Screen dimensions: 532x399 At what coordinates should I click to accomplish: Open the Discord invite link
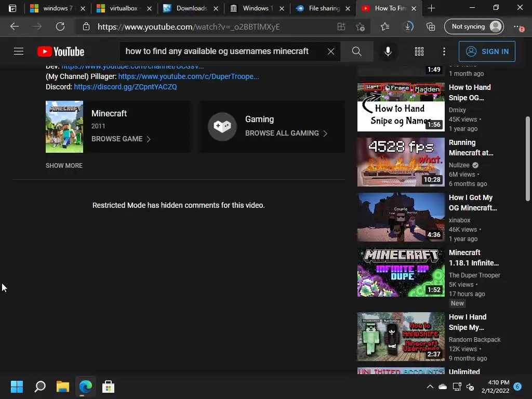click(125, 87)
